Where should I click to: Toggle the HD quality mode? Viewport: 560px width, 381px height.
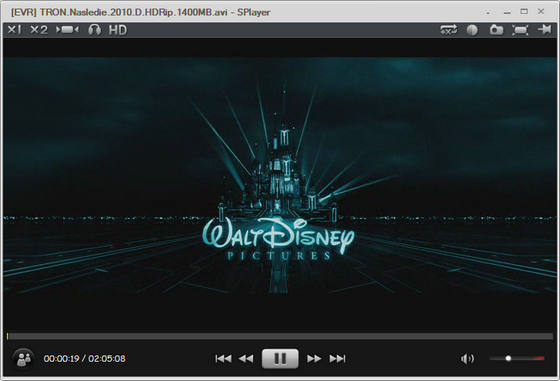pos(118,30)
